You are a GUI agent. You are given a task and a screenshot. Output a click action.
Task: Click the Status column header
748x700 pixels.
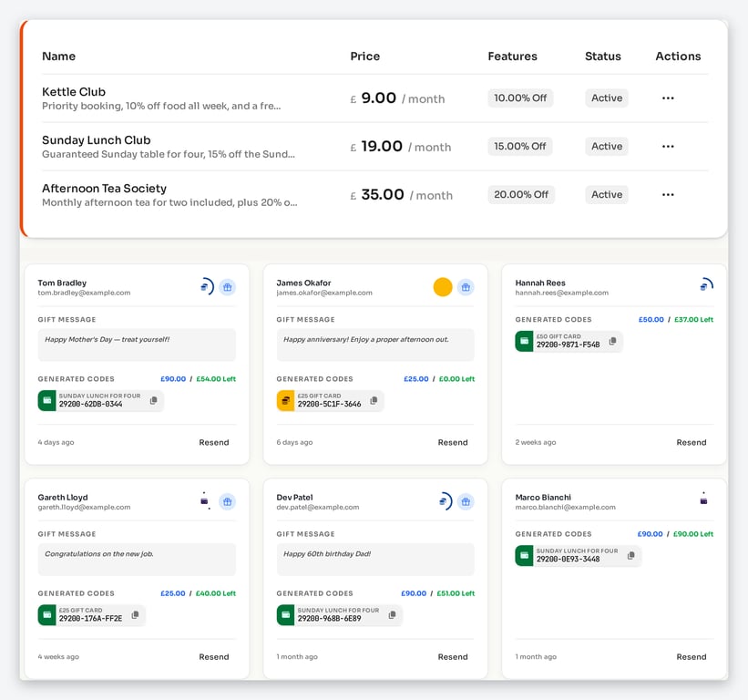[603, 57]
